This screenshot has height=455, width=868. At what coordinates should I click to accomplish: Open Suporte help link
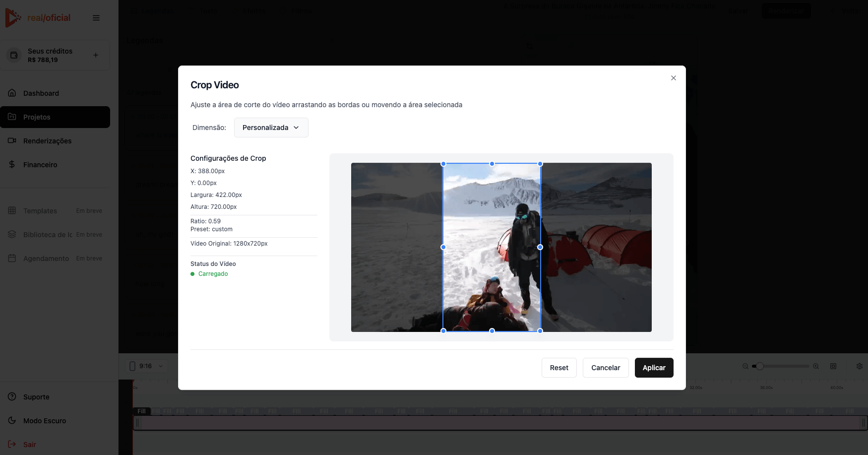(x=55, y=397)
